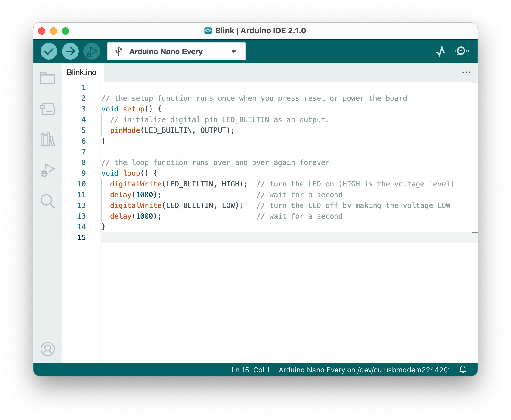Viewport: 511px width, 420px height.
Task: Open the editor tab options ellipsis menu
Action: tap(466, 72)
